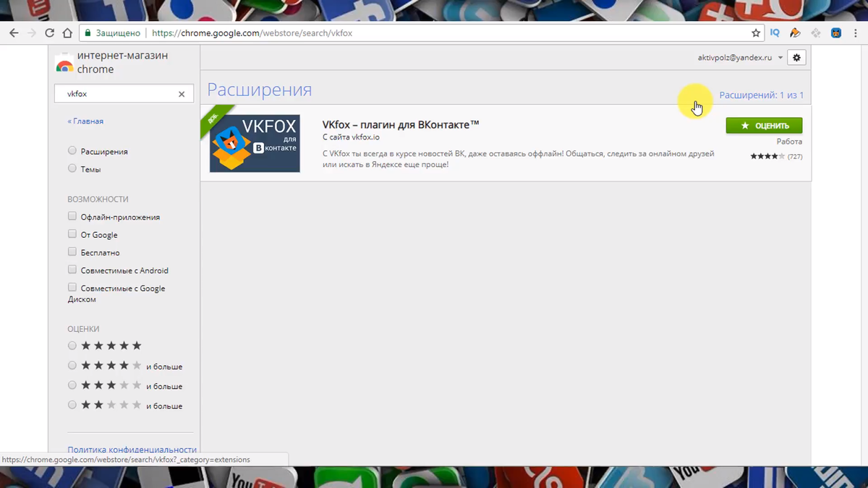Click the Chrome Web Store logo

[x=64, y=64]
